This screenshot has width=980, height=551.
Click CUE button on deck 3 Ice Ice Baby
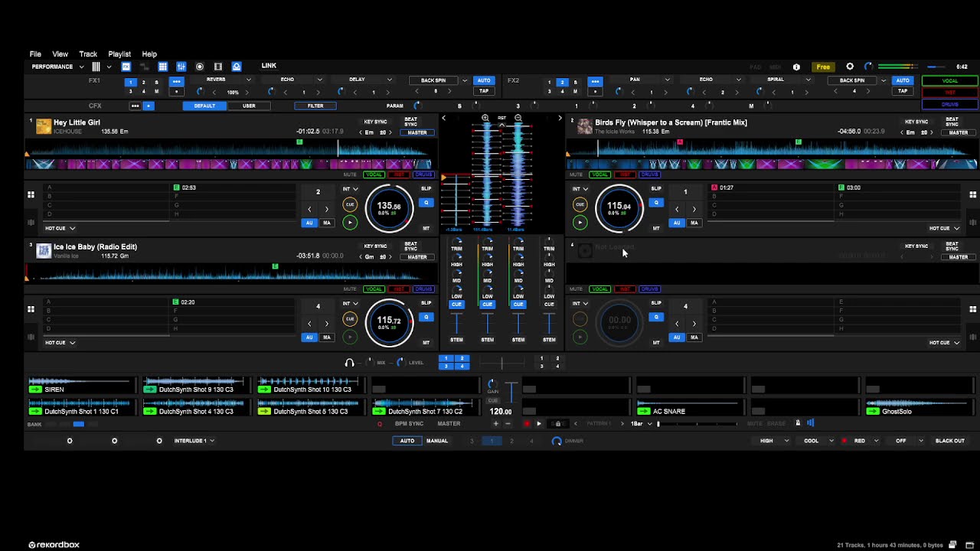click(350, 319)
